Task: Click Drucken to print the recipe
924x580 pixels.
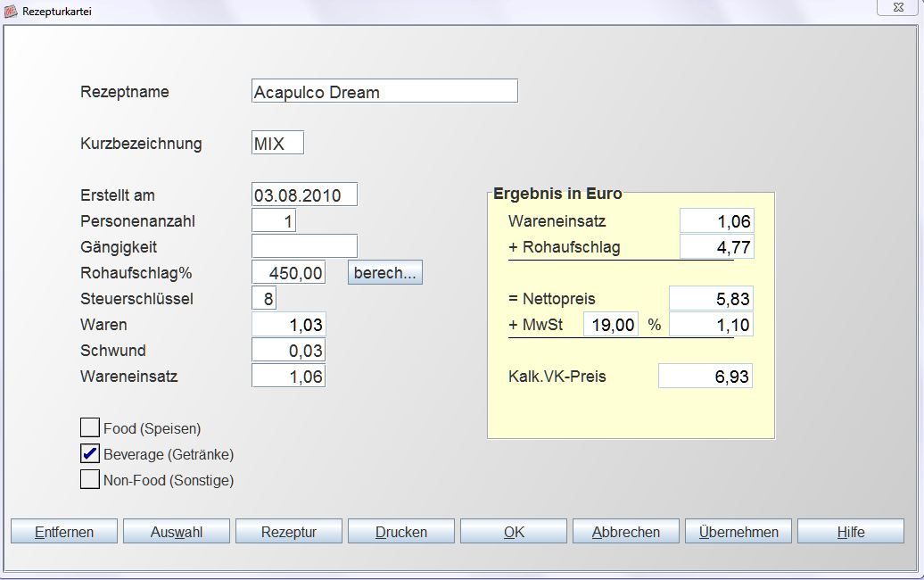Action: tap(401, 532)
